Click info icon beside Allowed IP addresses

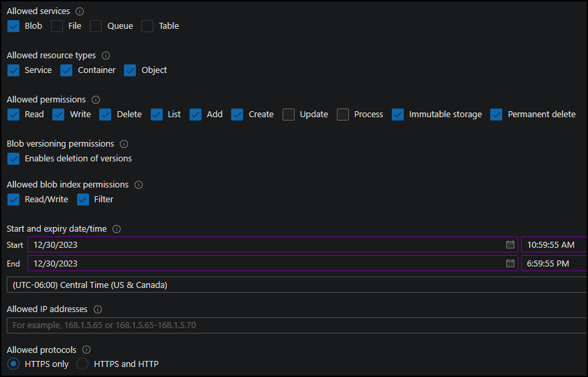98,309
